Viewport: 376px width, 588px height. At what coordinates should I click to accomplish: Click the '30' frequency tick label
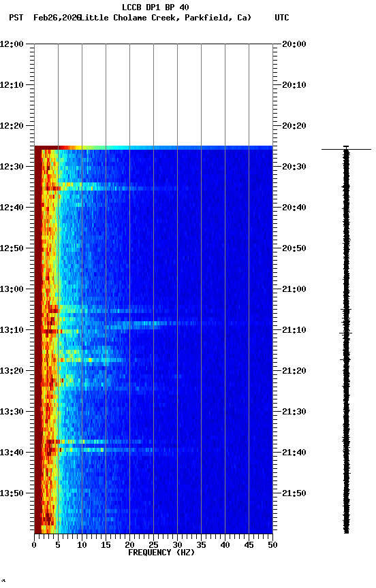coord(177,545)
